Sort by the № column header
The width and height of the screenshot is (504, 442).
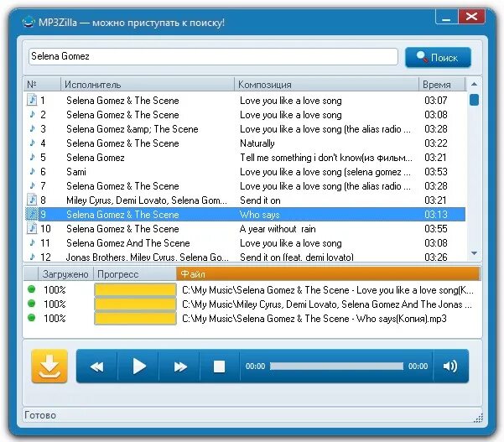point(42,85)
